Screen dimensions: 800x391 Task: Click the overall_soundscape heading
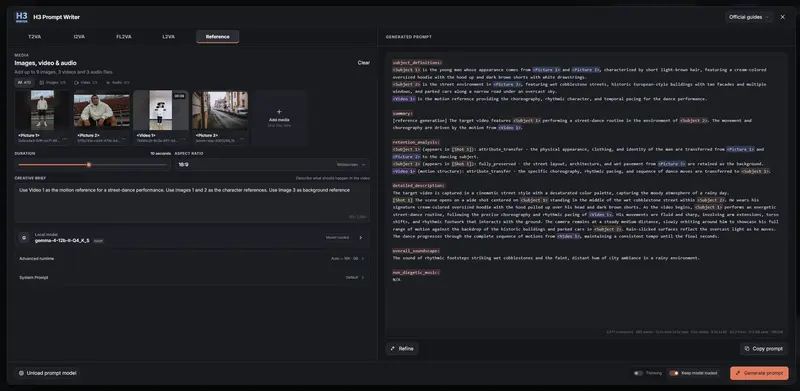[416, 251]
